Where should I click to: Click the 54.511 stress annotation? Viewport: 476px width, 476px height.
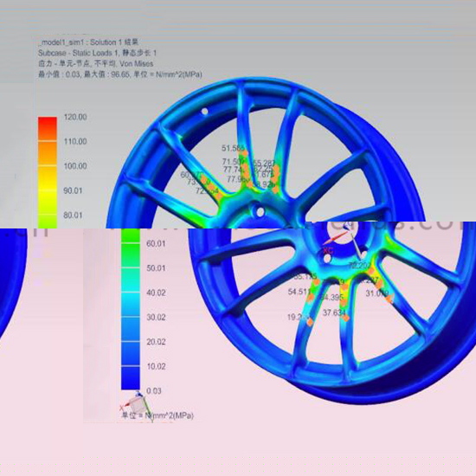(299, 292)
